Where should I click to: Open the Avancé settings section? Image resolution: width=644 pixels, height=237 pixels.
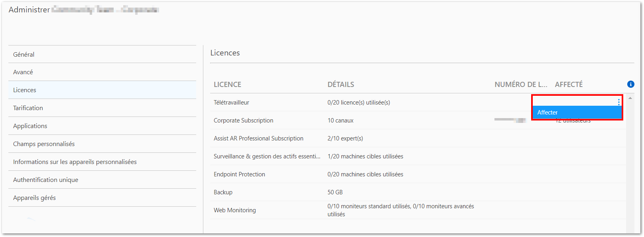(23, 72)
